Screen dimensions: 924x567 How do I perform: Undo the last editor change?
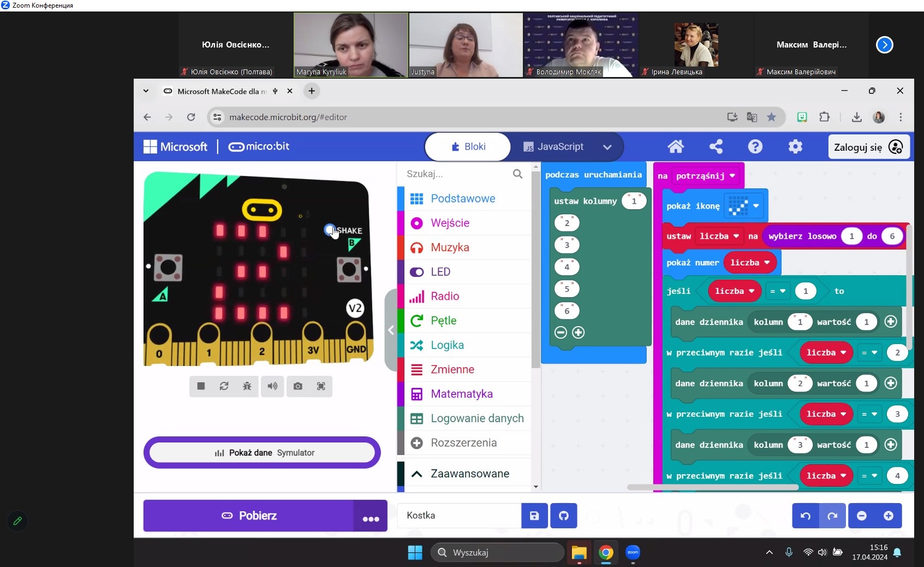[x=806, y=516]
